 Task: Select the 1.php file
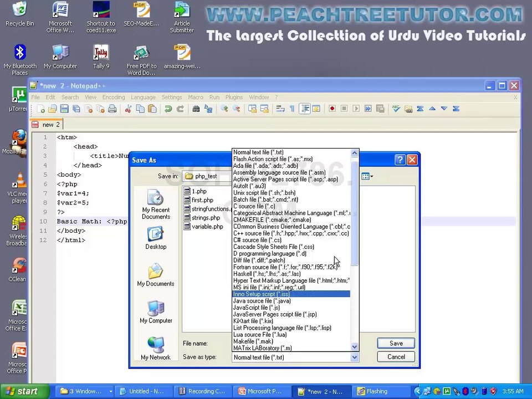[x=196, y=191]
